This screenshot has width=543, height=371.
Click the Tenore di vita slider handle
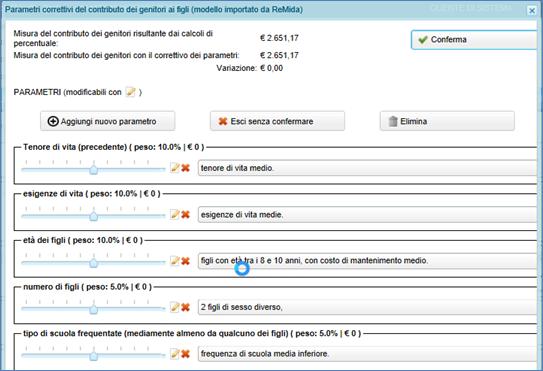pyautogui.click(x=94, y=170)
